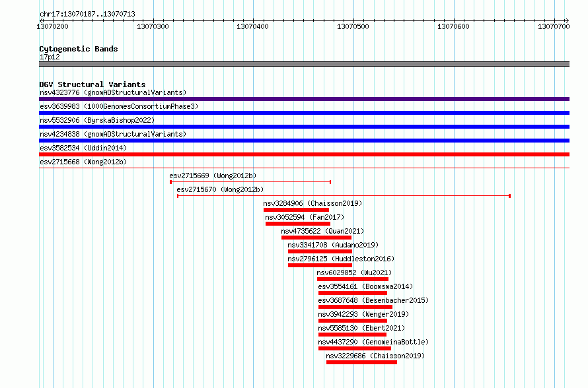Click ruler position 13070400
The width and height of the screenshot is (588, 388).
pos(253,26)
